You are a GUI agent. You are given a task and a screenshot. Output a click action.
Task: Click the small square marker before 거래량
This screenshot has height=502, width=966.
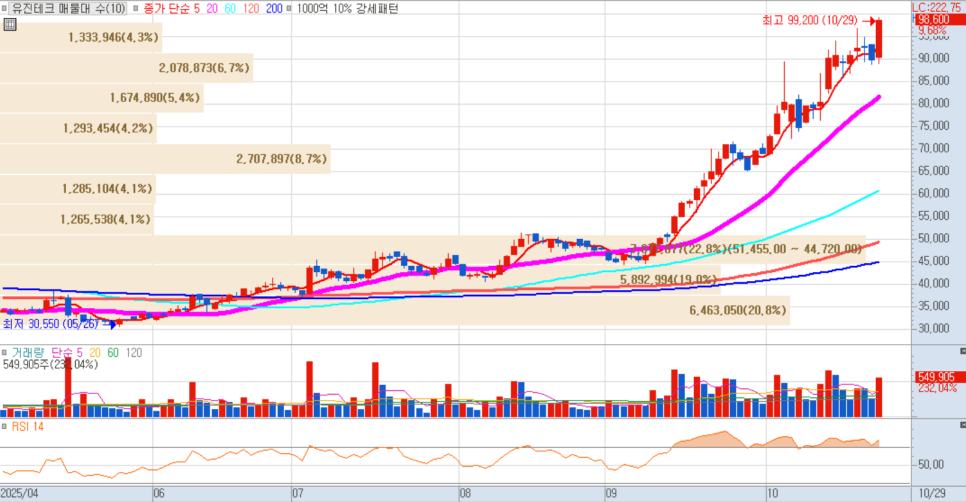click(4, 353)
